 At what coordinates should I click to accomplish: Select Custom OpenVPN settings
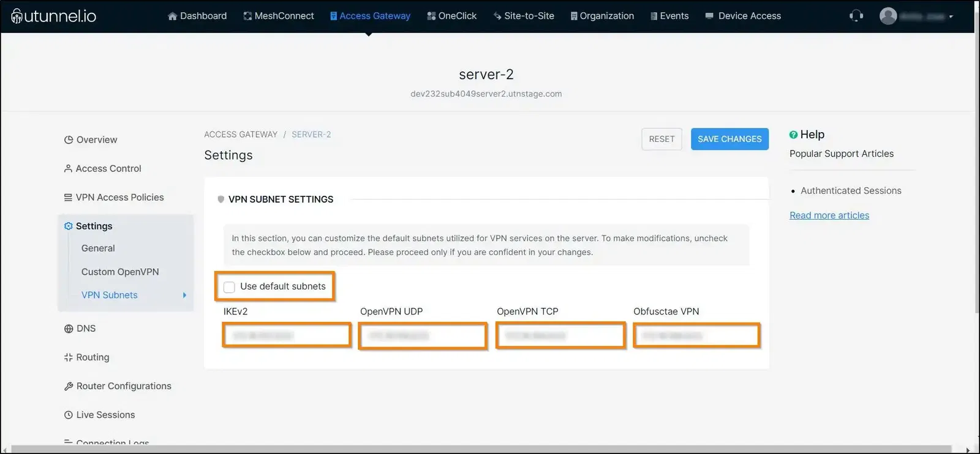[120, 272]
